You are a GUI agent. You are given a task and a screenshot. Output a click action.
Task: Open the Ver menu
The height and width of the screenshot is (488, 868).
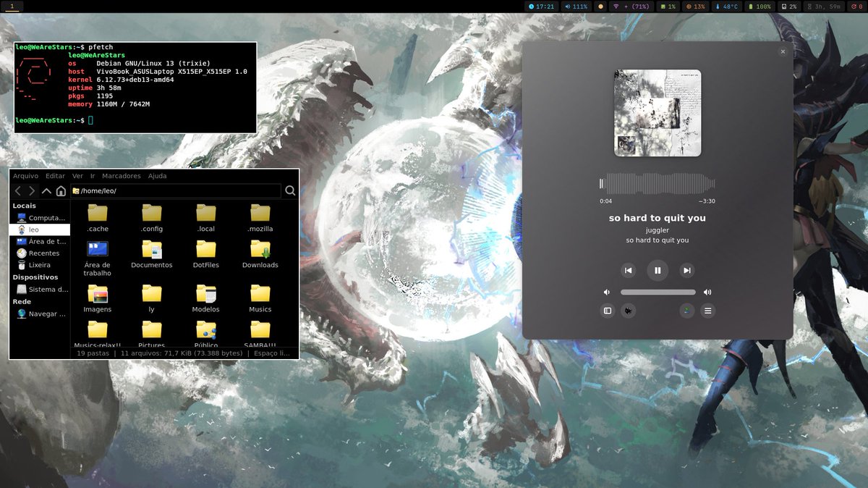coord(77,176)
